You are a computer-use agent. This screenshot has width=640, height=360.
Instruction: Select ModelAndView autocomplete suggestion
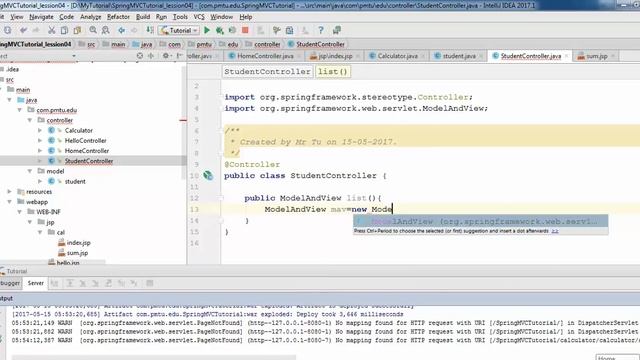(480, 221)
